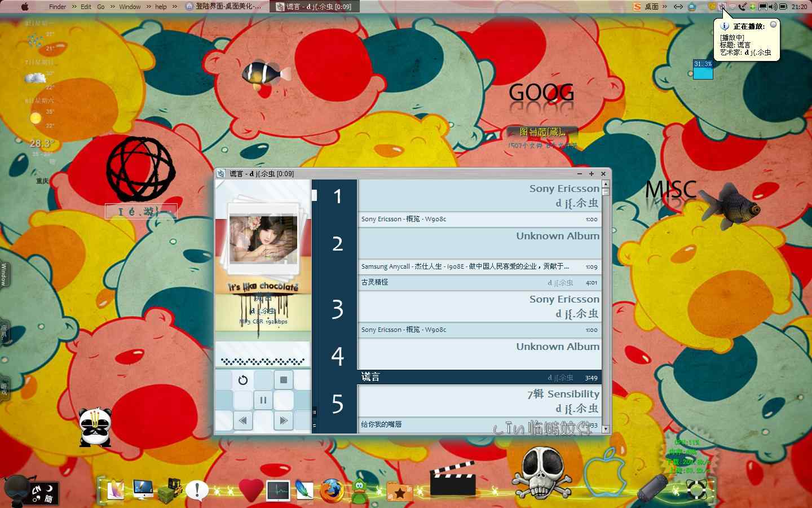Click the album art photo in player
Image resolution: width=812 pixels, height=508 pixels.
(x=263, y=238)
